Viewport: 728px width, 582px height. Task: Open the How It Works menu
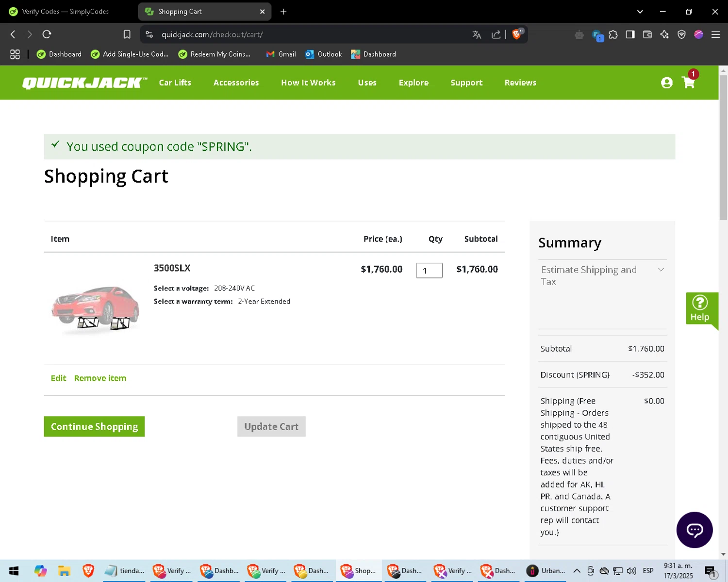[309, 83]
